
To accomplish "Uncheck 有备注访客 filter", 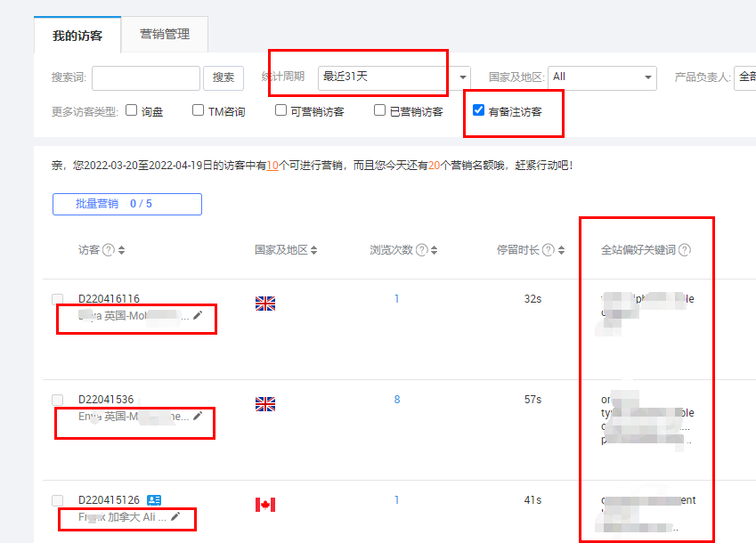I will pyautogui.click(x=478, y=110).
